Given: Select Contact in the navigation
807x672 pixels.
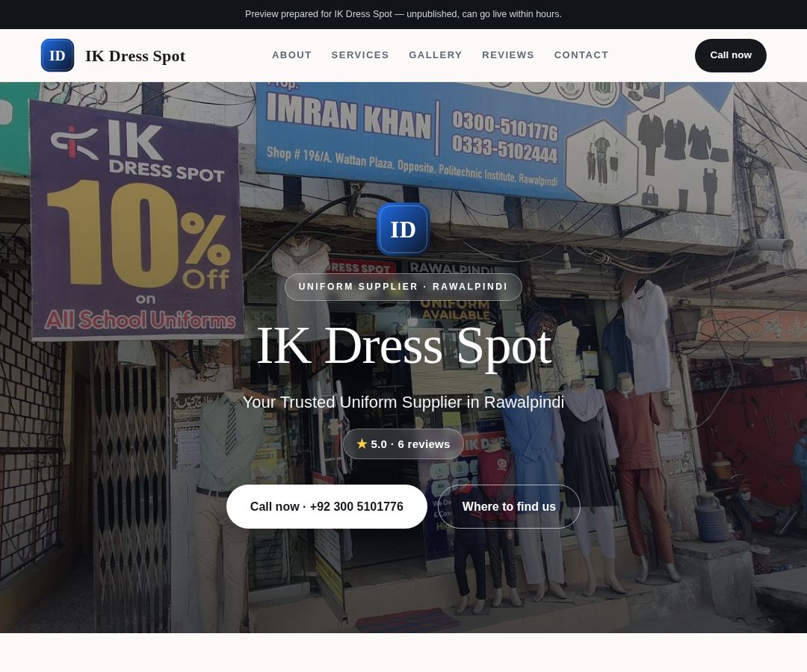Looking at the screenshot, I should tap(581, 55).
